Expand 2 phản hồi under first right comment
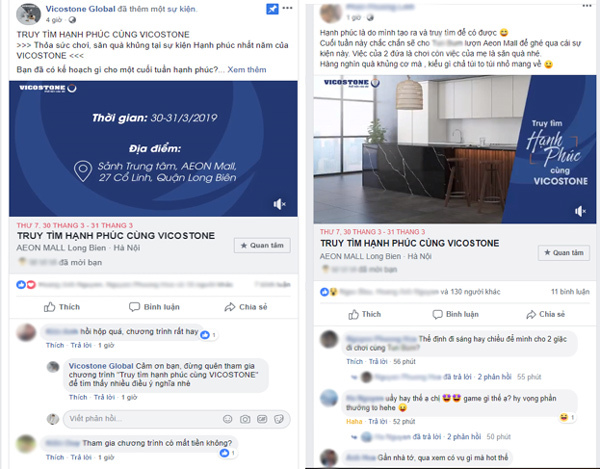 (x=494, y=377)
